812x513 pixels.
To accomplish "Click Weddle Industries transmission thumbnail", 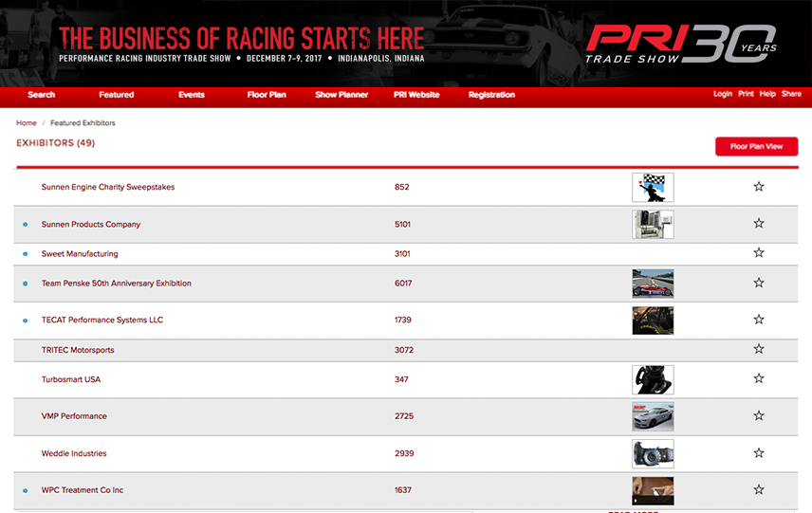I will coord(653,454).
